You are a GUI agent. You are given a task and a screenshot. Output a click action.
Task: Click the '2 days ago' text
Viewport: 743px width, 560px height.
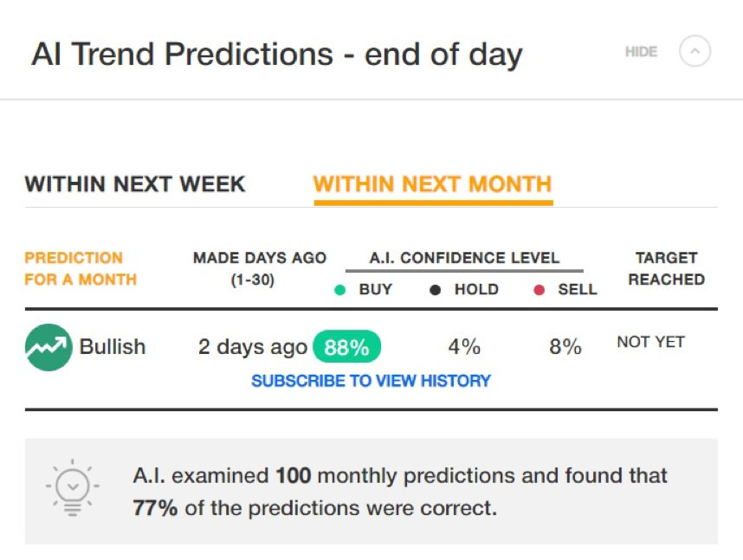253,347
